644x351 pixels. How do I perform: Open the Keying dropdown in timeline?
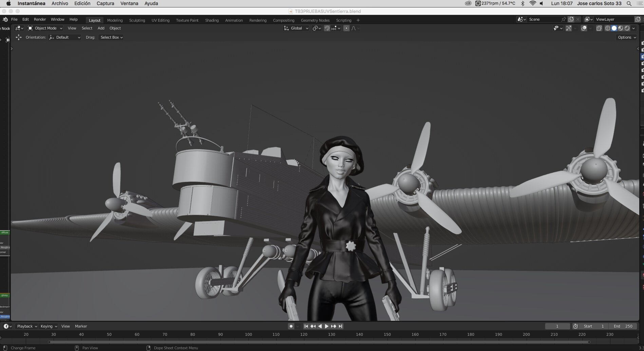click(49, 326)
